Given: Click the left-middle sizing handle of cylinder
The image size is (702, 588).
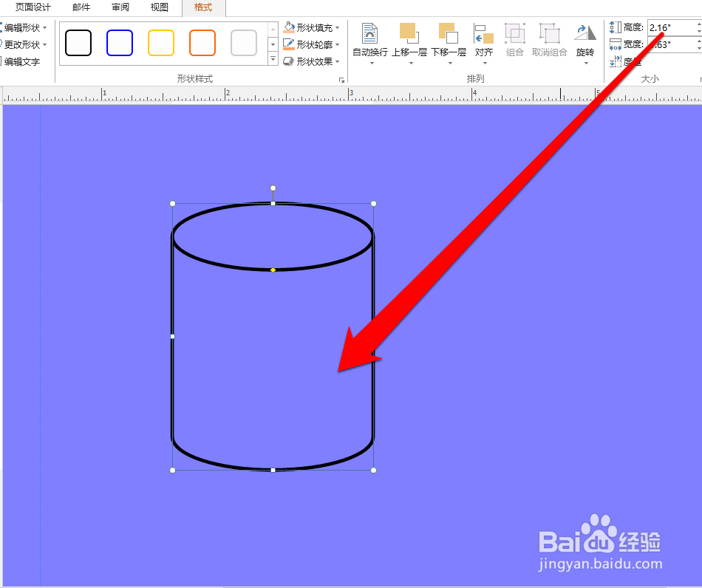Looking at the screenshot, I should [173, 336].
